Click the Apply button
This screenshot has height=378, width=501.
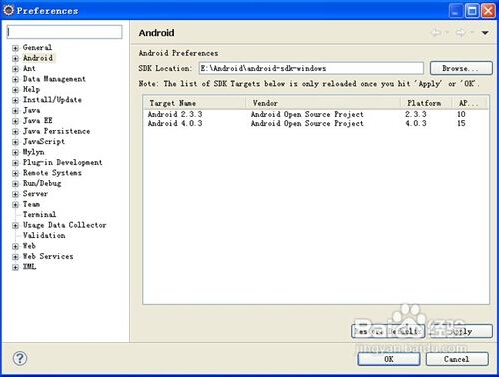[461, 331]
